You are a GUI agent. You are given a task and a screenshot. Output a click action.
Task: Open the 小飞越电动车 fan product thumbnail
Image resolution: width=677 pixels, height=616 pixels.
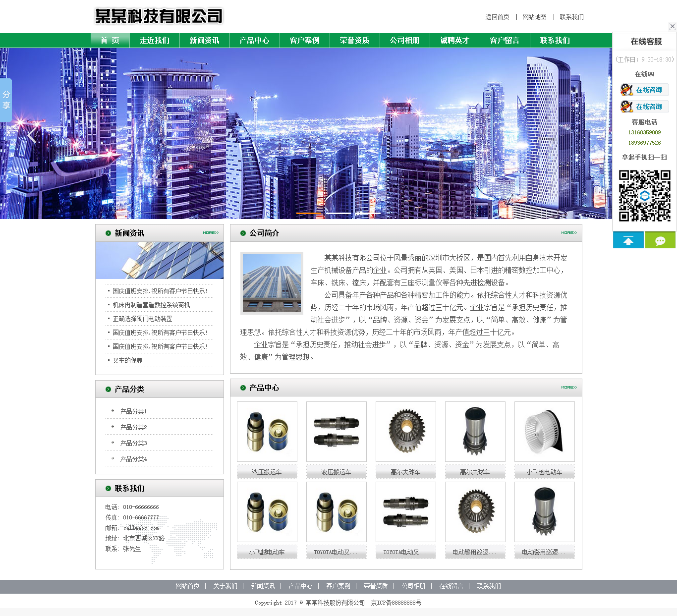tap(544, 432)
